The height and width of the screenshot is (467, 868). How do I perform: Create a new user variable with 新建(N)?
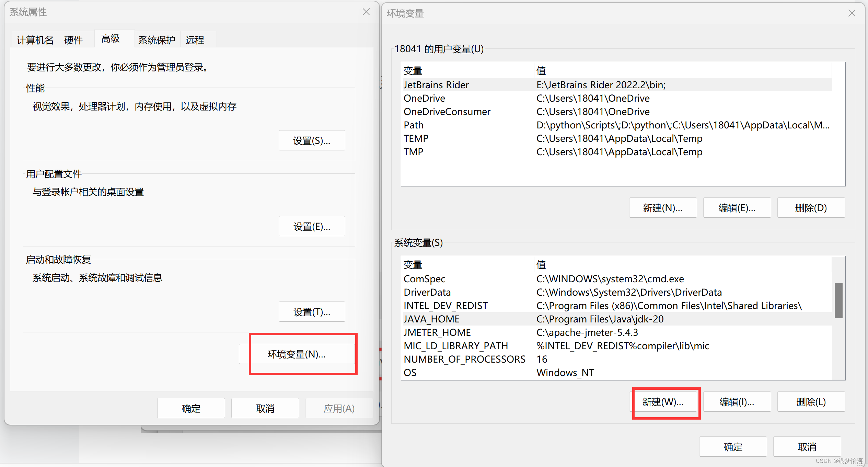coord(662,207)
